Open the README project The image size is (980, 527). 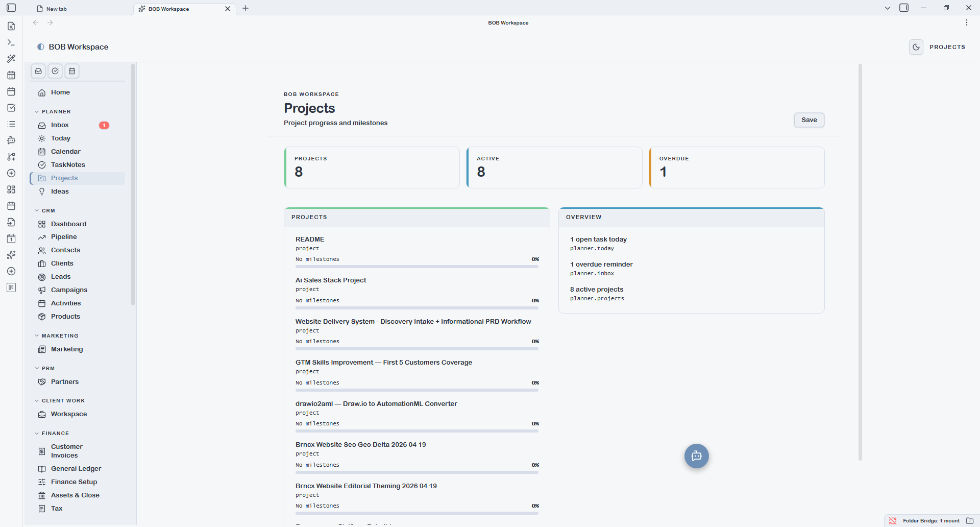coord(310,239)
